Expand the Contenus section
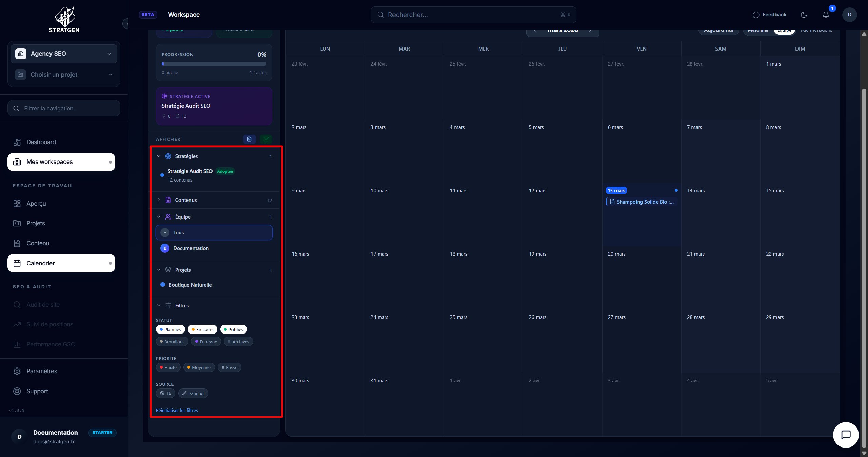 pyautogui.click(x=185, y=200)
